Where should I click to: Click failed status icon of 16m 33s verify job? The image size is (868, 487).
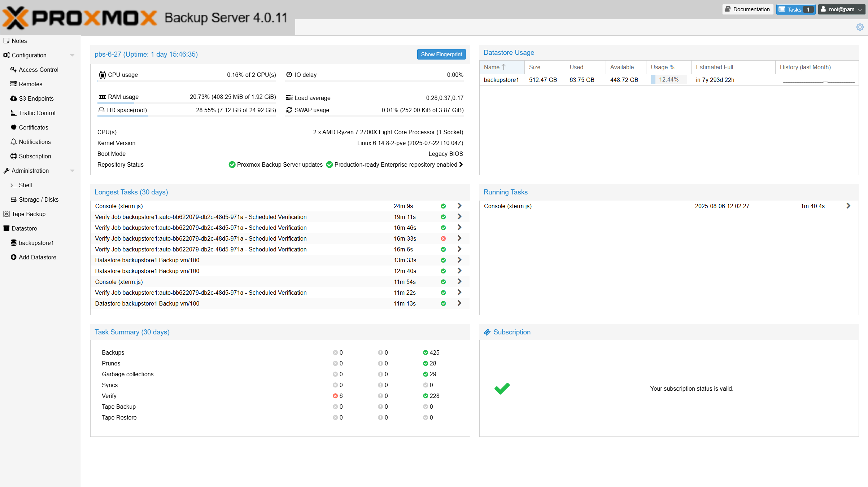[x=443, y=238]
